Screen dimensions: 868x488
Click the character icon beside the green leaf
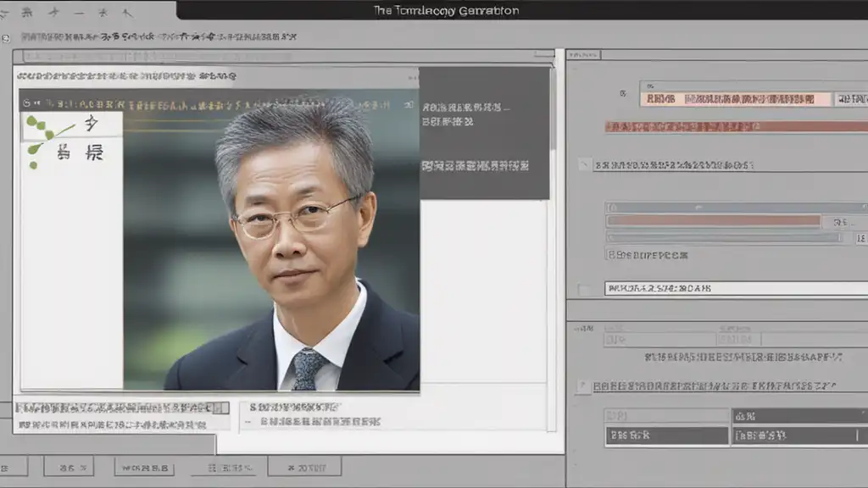(x=92, y=125)
